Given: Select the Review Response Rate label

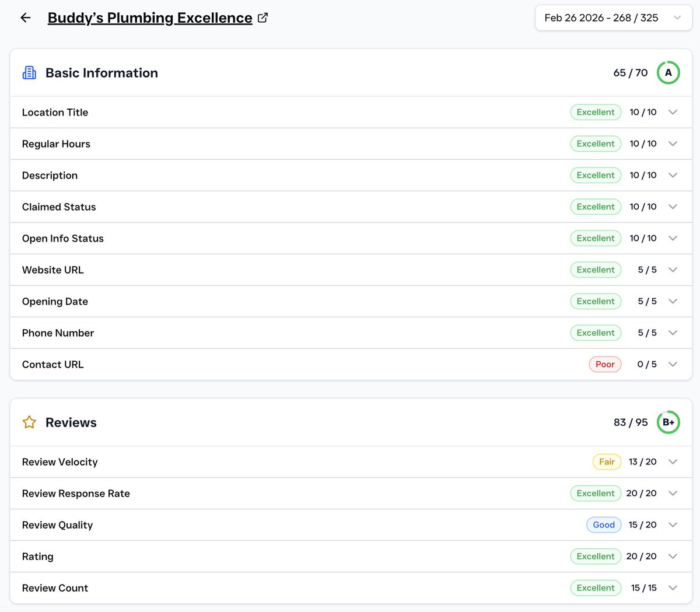Looking at the screenshot, I should point(76,493).
